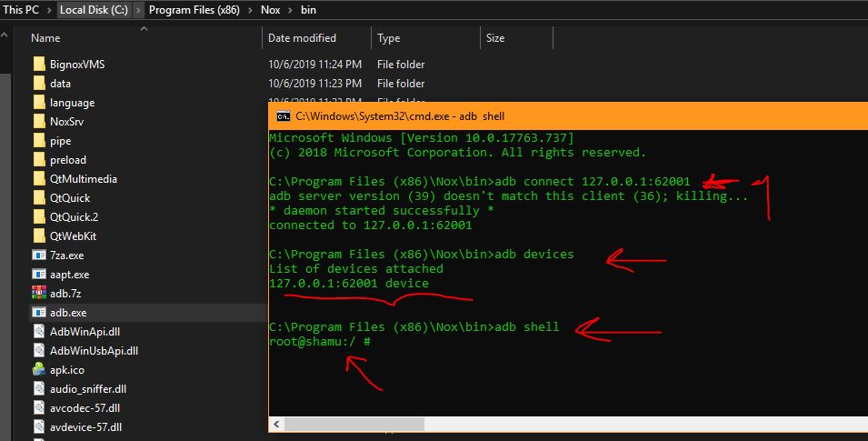Select the pipe folder icon
The height and width of the screenshot is (441, 868).
[x=39, y=141]
